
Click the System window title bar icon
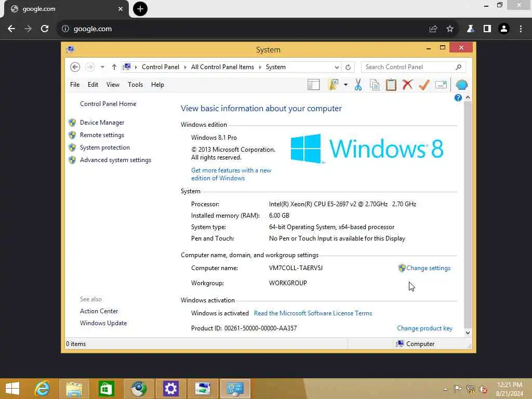[70, 49]
